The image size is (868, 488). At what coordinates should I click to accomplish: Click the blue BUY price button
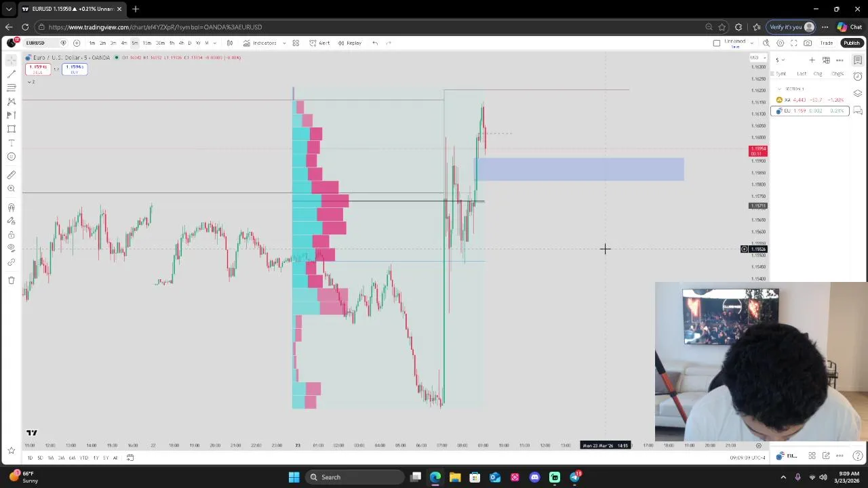click(x=75, y=69)
